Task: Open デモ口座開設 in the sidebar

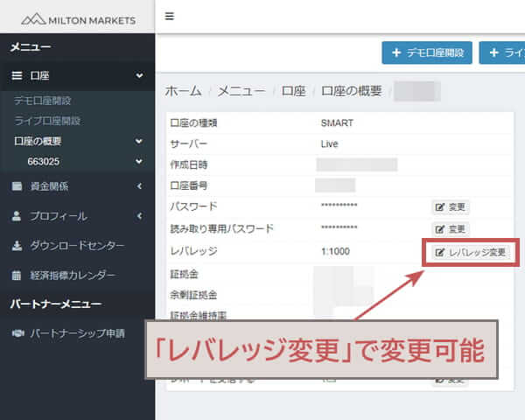Action: [x=43, y=101]
